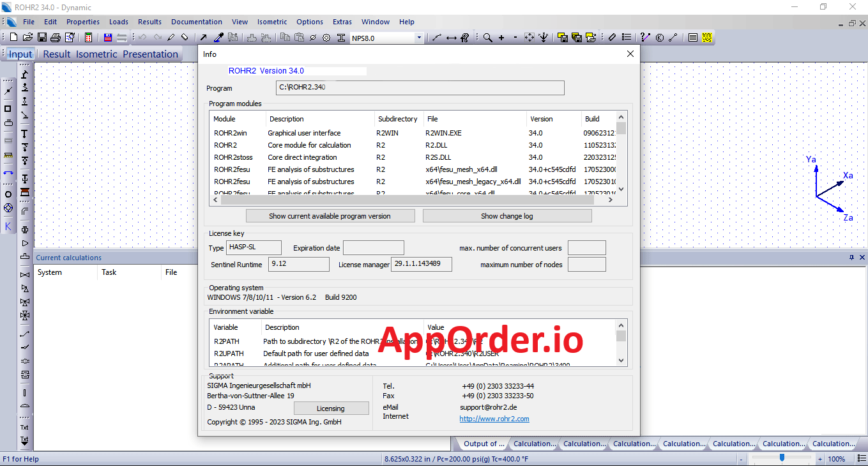Select the valve bowtie tool in left palette

25,275
